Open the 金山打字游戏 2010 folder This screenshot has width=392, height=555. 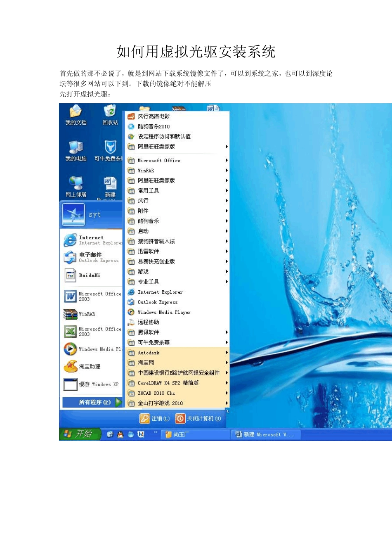click(x=177, y=403)
